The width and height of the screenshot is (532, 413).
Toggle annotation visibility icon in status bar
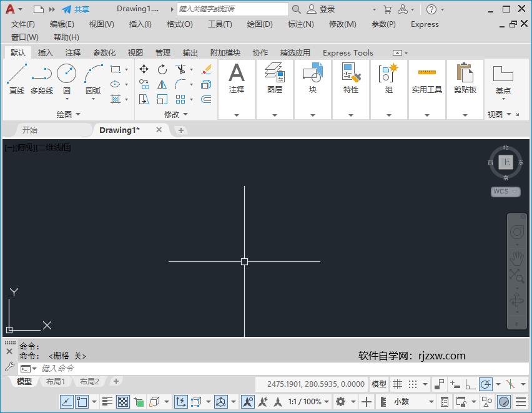248,402
